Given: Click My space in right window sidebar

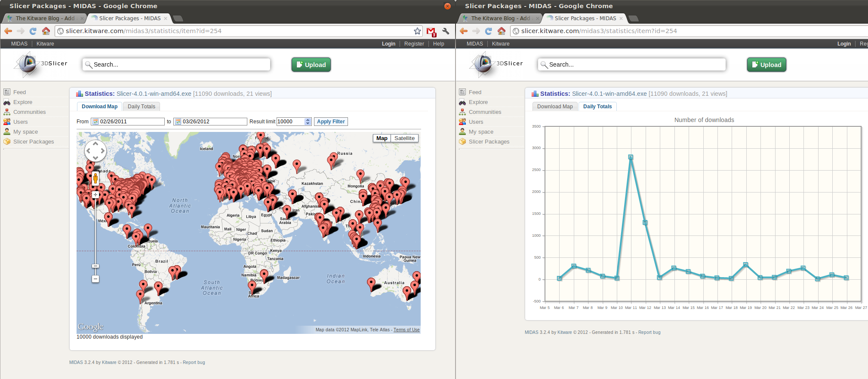Looking at the screenshot, I should pos(481,131).
